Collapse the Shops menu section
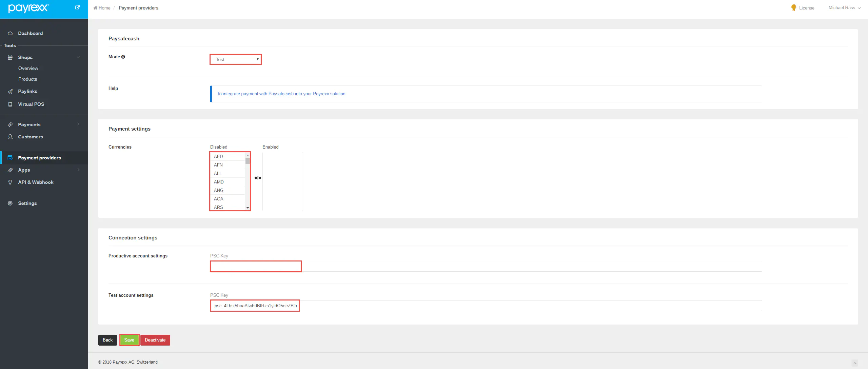The height and width of the screenshot is (369, 868). click(78, 57)
